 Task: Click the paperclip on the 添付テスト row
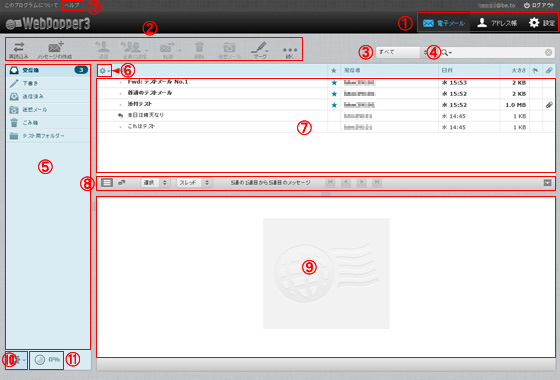[x=549, y=105]
